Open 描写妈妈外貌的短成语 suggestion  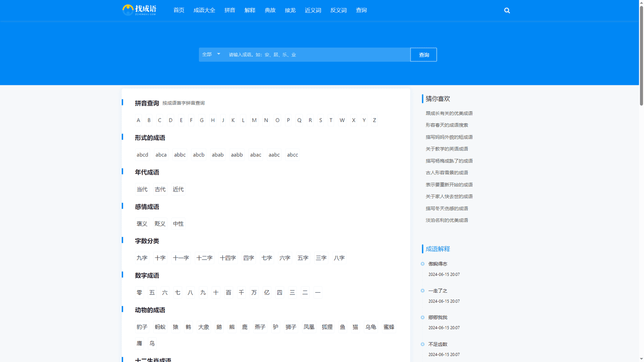(449, 137)
